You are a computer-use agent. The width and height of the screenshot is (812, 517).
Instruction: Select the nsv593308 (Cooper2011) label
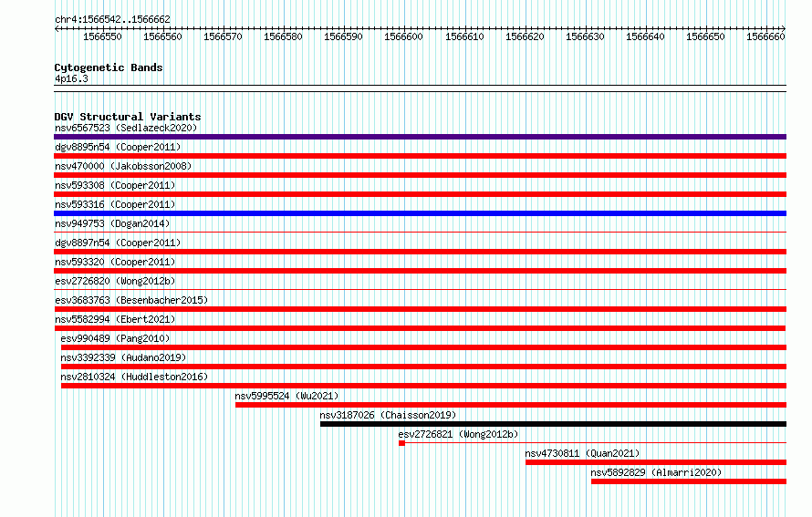[115, 185]
